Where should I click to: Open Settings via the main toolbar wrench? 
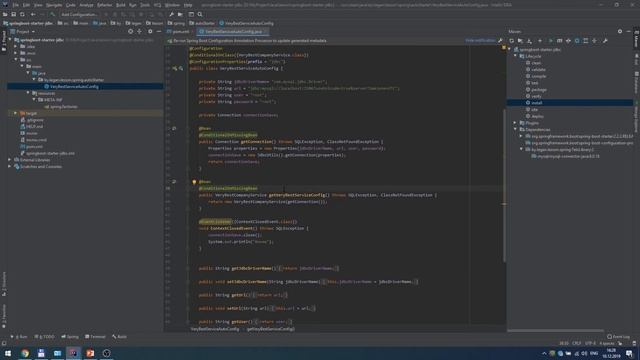point(171,14)
